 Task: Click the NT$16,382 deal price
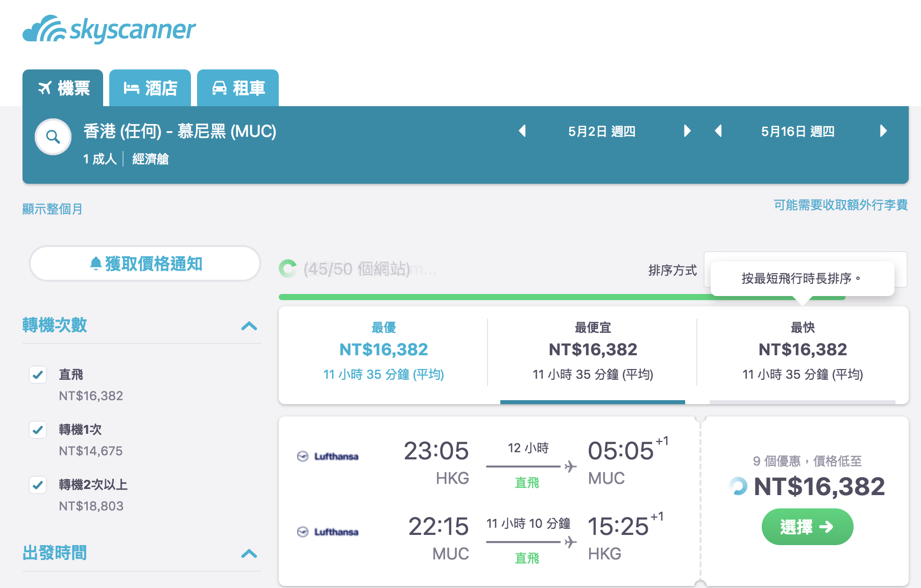coord(819,486)
